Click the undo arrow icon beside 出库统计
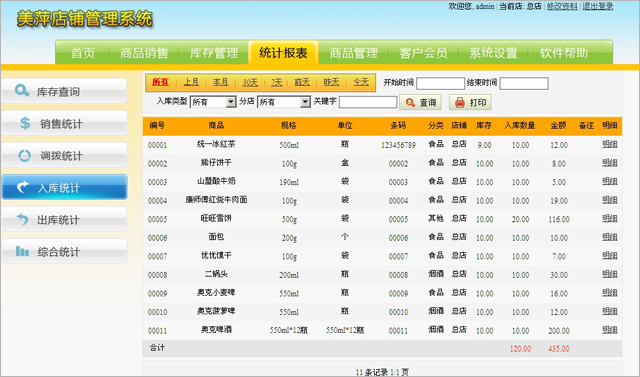640x377 pixels. pos(23,219)
